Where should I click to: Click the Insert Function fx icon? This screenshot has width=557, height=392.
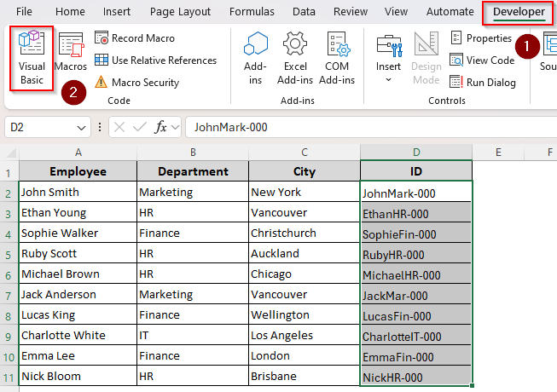[160, 127]
